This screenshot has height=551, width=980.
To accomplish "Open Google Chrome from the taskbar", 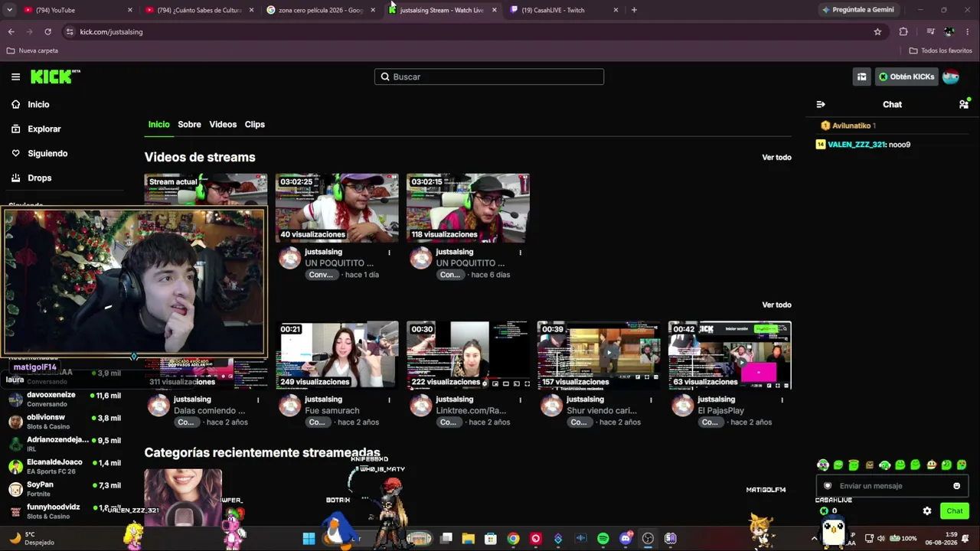I will tap(513, 539).
